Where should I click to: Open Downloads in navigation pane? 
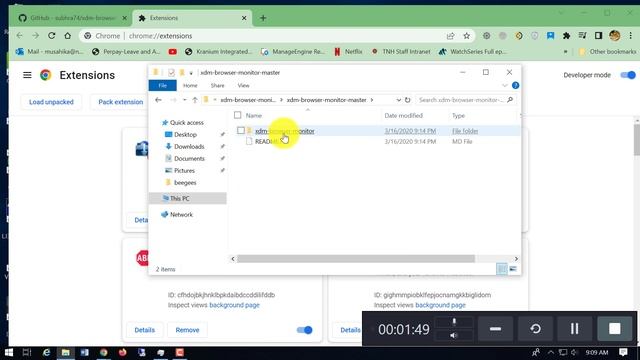189,147
